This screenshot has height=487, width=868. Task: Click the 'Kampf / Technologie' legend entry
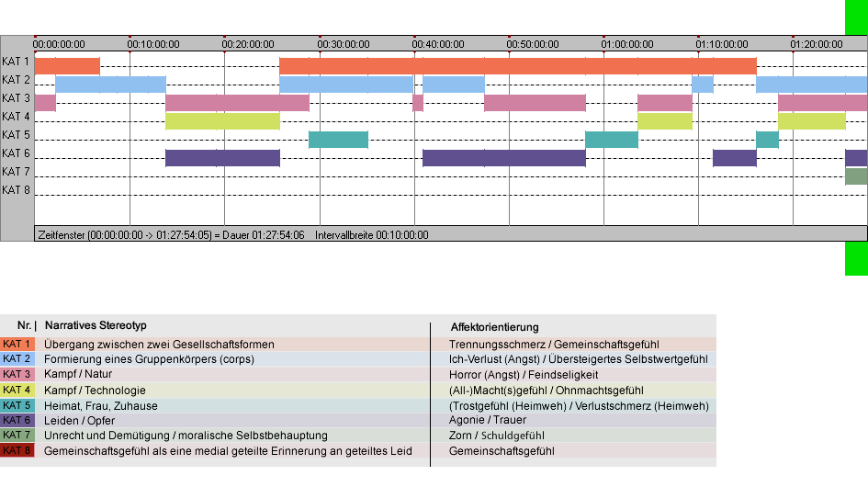[x=95, y=391]
